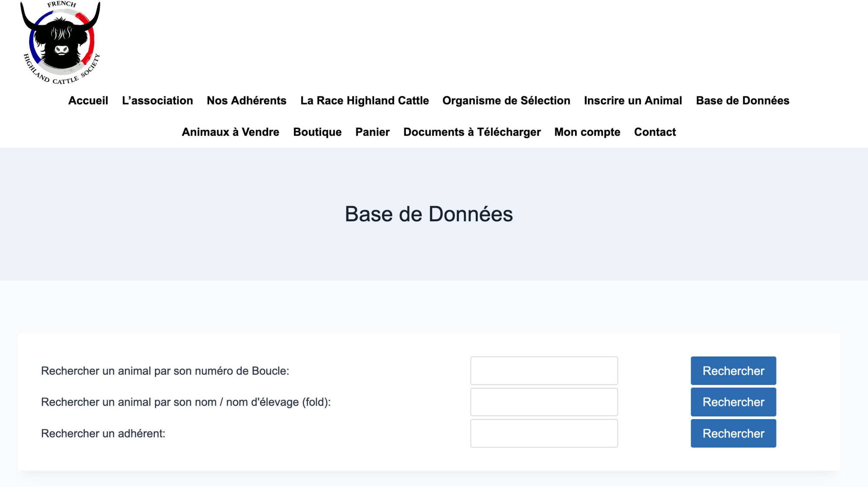
Task: Go to Animaux à Vendre page
Action: point(230,132)
